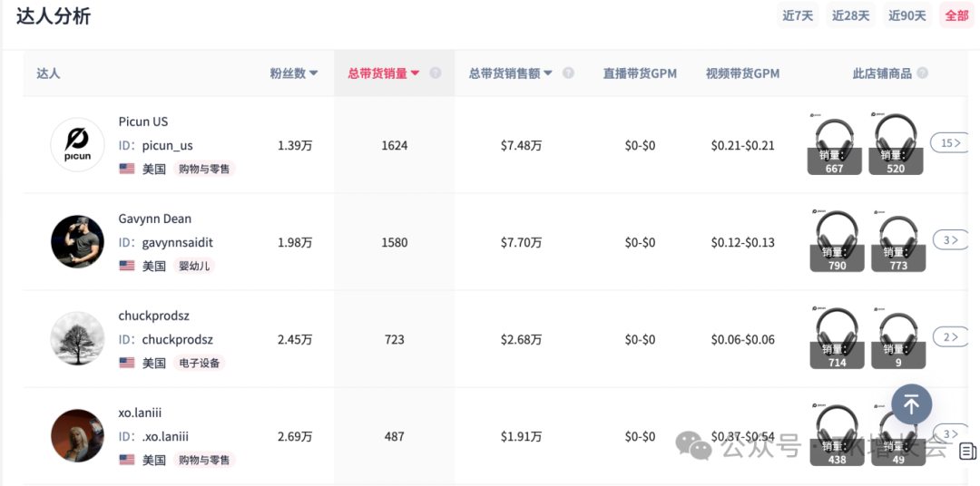Click help icon next to 总带货销量
The height and width of the screenshot is (486, 980).
pyautogui.click(x=436, y=73)
